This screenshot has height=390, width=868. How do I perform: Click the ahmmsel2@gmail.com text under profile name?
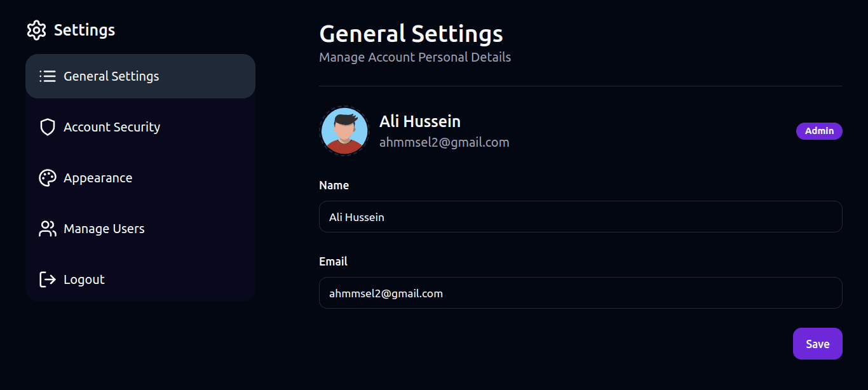pos(444,142)
